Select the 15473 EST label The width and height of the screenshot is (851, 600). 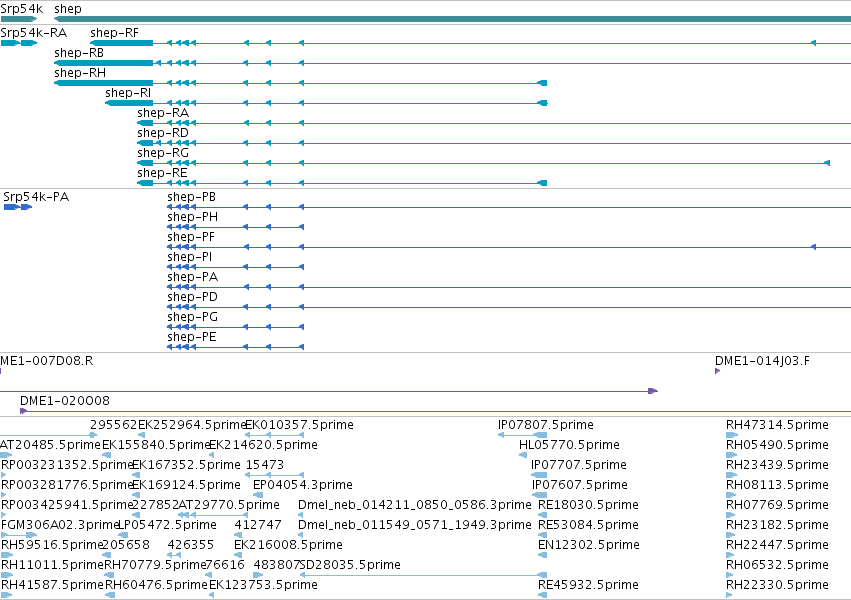[265, 465]
